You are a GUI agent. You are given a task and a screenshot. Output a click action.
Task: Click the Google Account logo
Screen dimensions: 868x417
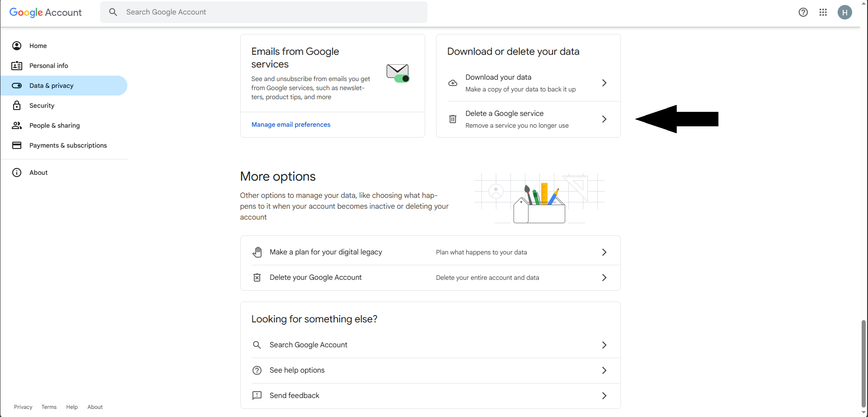coord(45,12)
